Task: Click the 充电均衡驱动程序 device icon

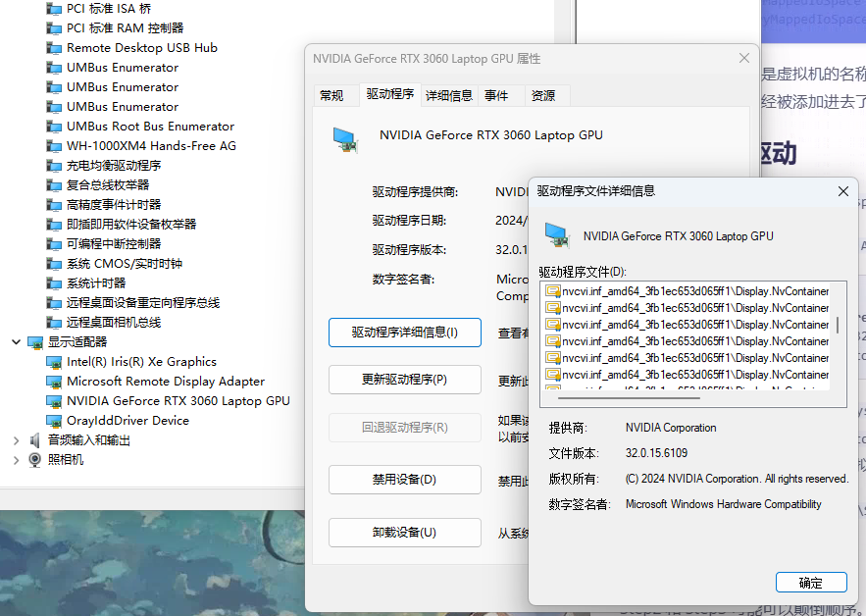Action: pos(54,167)
